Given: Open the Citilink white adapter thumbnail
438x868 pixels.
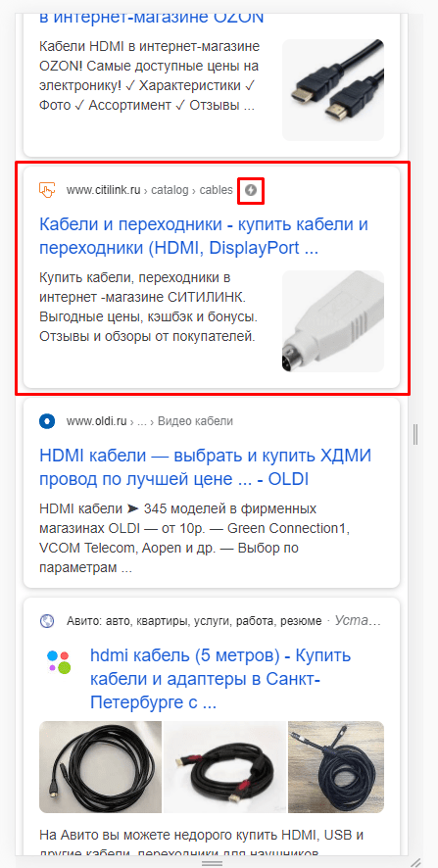Looking at the screenshot, I should 333,321.
